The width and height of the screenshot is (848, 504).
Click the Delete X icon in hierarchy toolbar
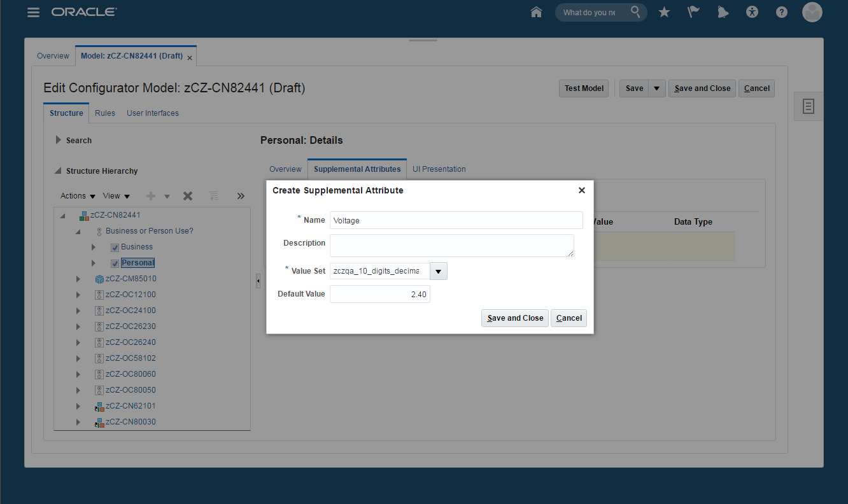coord(188,196)
